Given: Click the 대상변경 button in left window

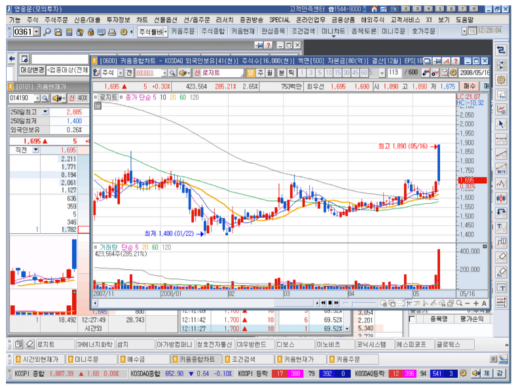Looking at the screenshot, I should point(32,70).
